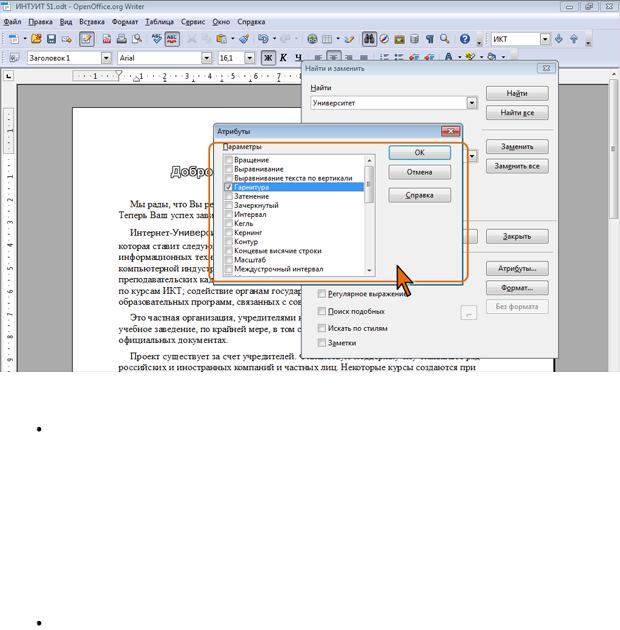
Task: Enable the Заметки checkbox
Action: point(322,343)
